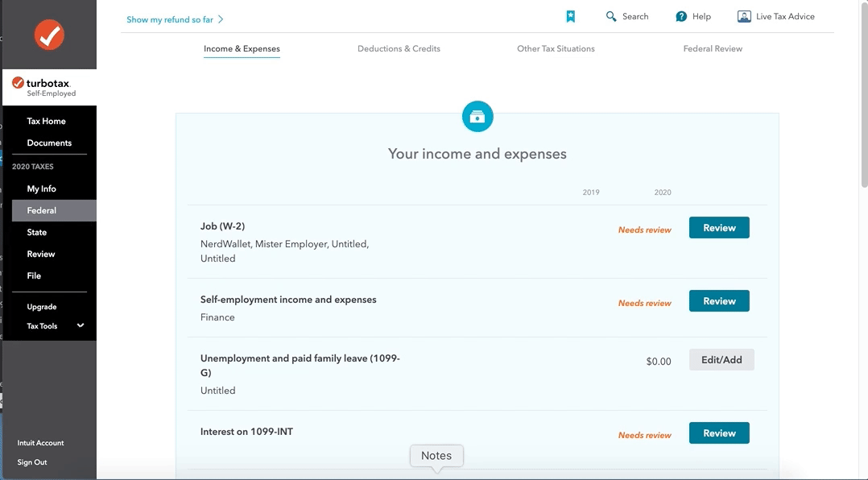Click the page vertical scrollbar

click(863, 94)
